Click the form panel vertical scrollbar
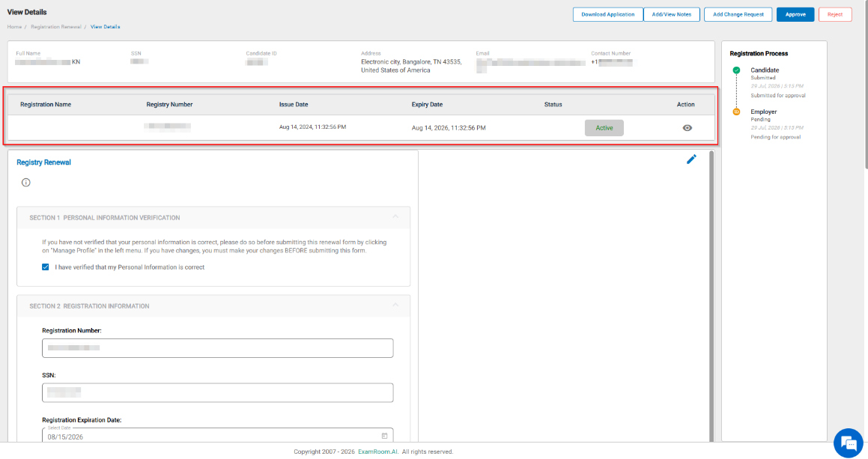Image resolution: width=868 pixels, height=459 pixels. tap(711, 297)
